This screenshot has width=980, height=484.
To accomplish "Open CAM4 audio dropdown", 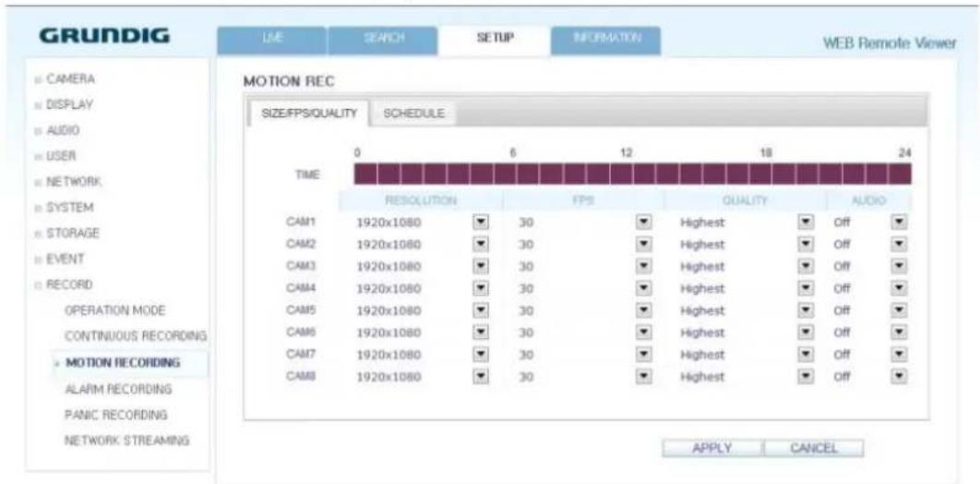I will point(899,288).
